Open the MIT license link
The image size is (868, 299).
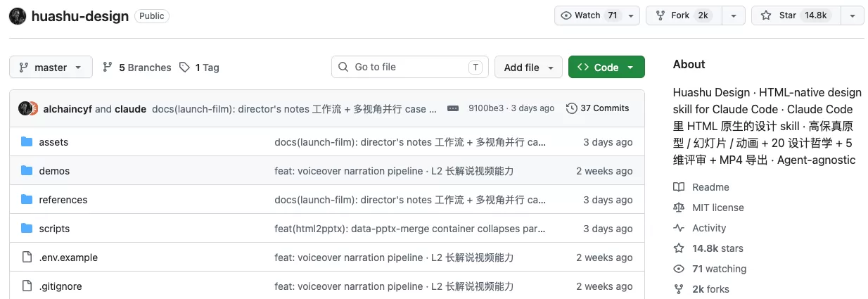point(717,208)
